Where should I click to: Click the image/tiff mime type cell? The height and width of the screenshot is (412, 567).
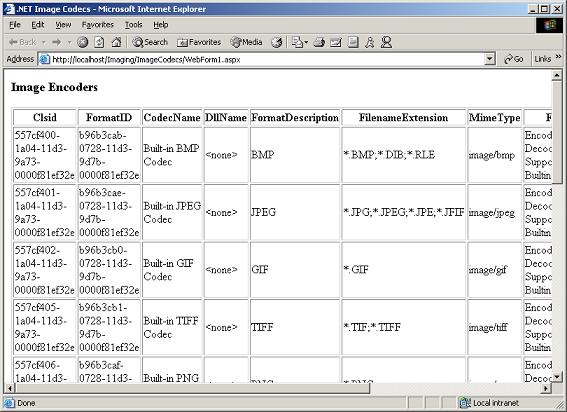pos(495,327)
